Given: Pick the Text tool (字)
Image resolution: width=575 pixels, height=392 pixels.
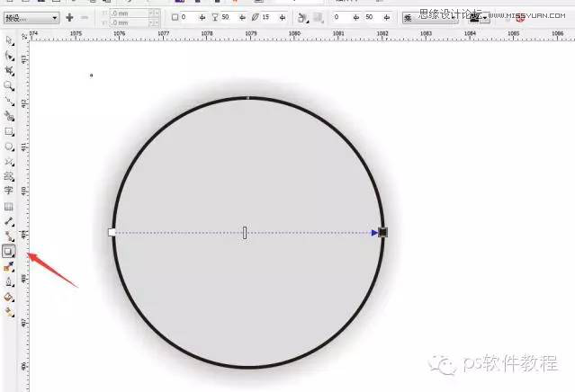Looking at the screenshot, I should coord(9,191).
